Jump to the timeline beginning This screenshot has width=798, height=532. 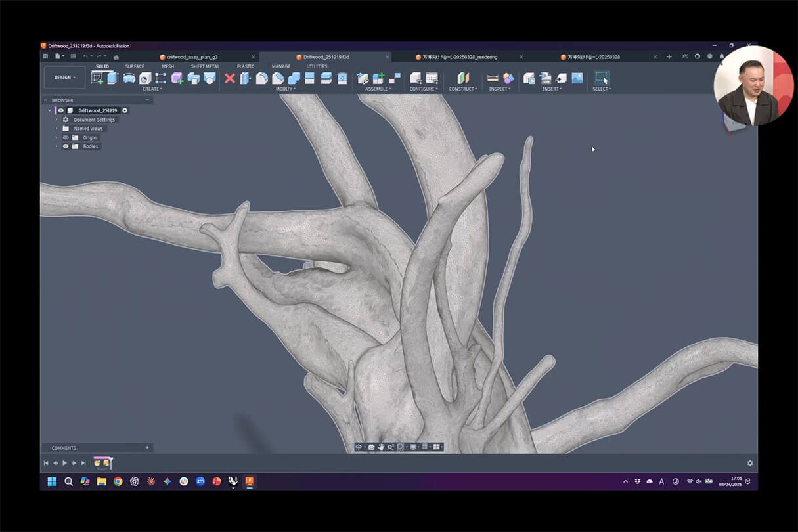46,463
